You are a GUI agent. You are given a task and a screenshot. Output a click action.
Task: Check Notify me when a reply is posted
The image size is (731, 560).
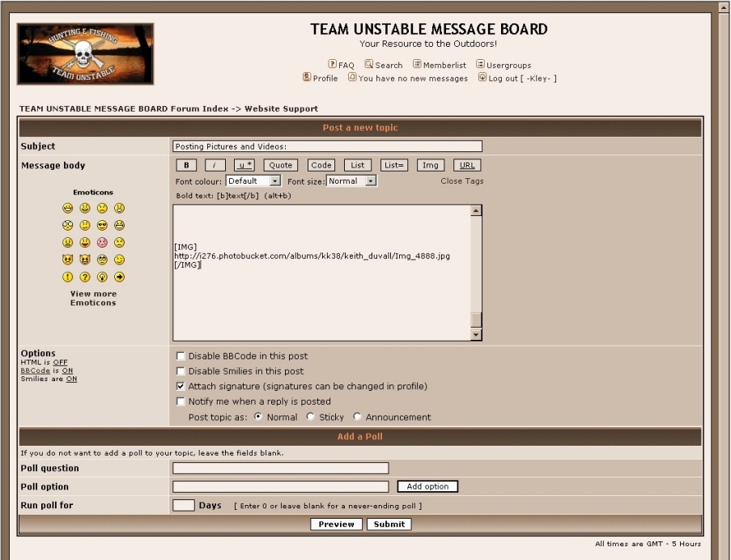(181, 401)
